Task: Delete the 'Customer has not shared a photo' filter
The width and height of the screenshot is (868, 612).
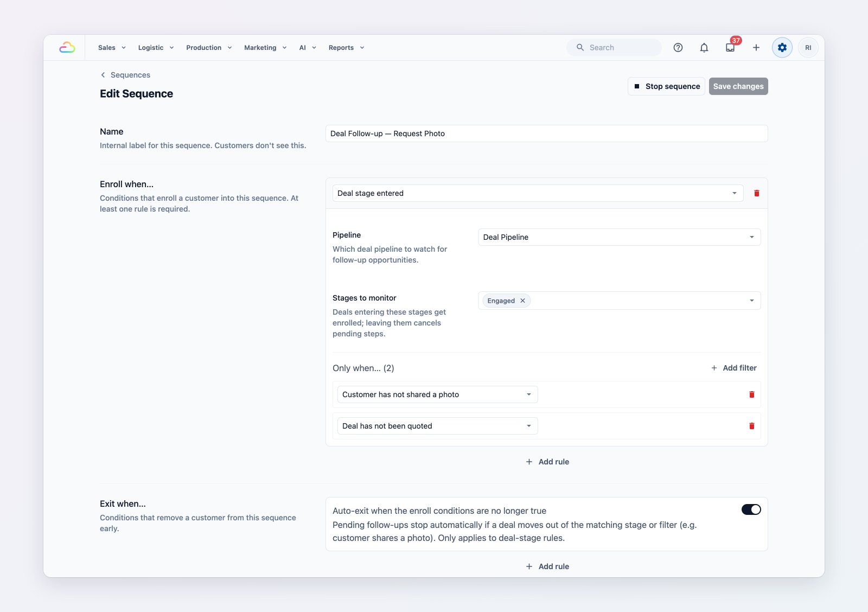Action: tap(752, 394)
